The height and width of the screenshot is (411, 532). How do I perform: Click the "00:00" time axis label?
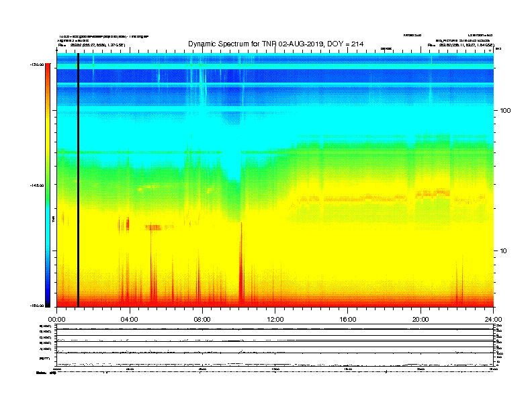[x=56, y=320]
